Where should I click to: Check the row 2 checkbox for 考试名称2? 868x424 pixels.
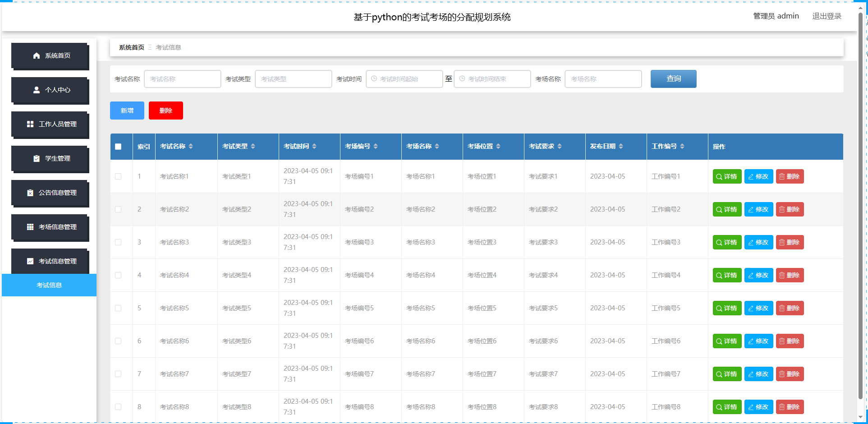tap(118, 209)
